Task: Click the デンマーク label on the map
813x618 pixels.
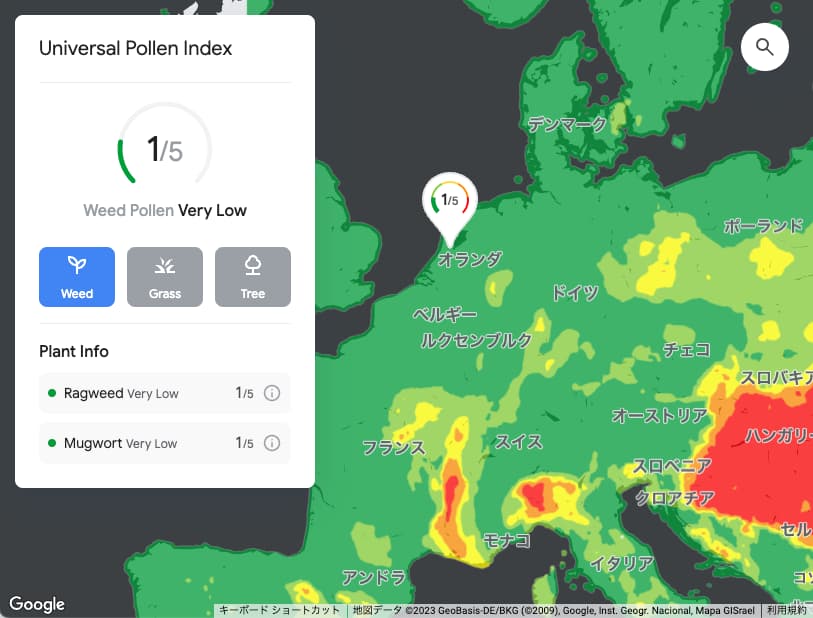Action: [567, 124]
